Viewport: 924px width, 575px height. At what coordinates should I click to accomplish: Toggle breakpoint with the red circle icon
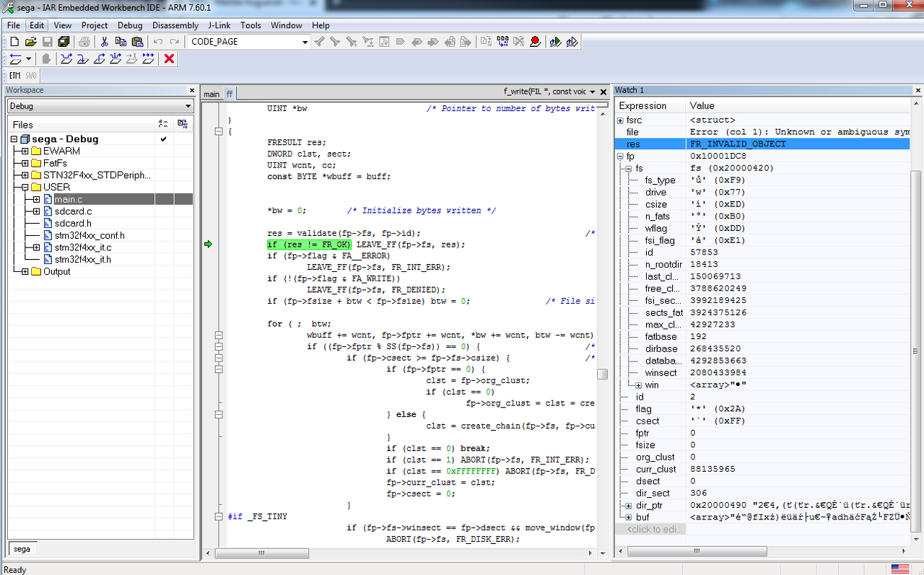(x=535, y=42)
